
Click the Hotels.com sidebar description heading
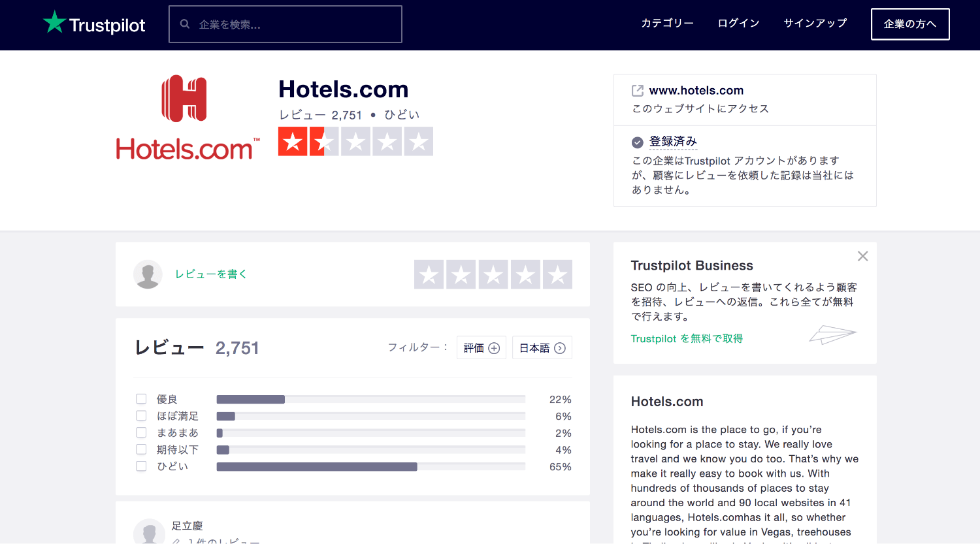pyautogui.click(x=667, y=402)
